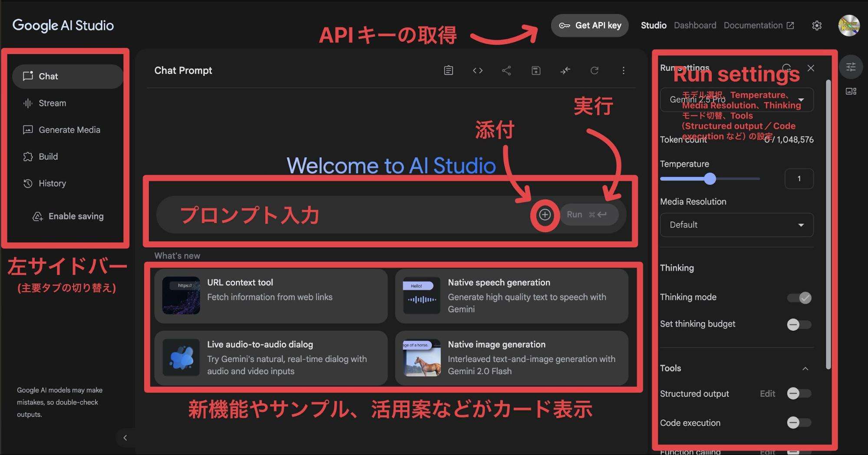This screenshot has height=455, width=868.
Task: Open the Documentation external link
Action: 759,26
